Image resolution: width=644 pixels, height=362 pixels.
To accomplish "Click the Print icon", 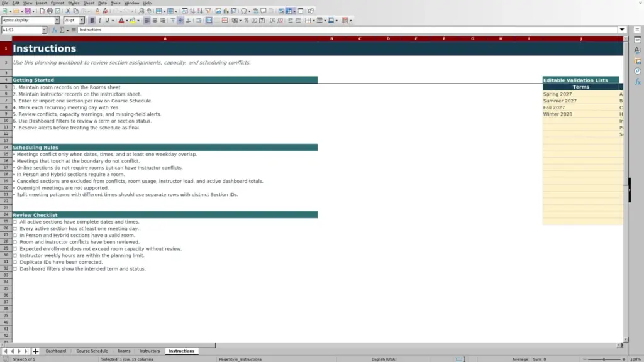I will [x=50, y=11].
